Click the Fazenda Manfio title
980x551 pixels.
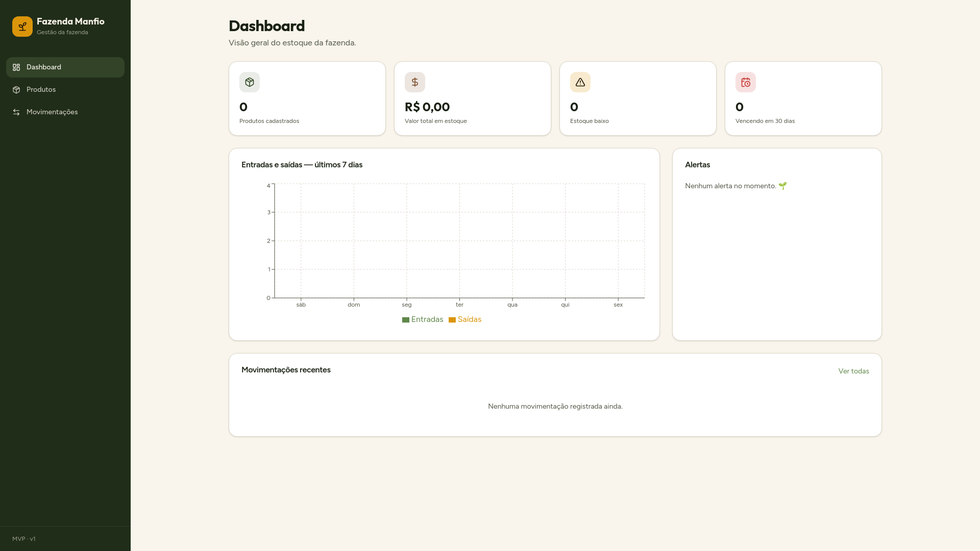coord(70,21)
